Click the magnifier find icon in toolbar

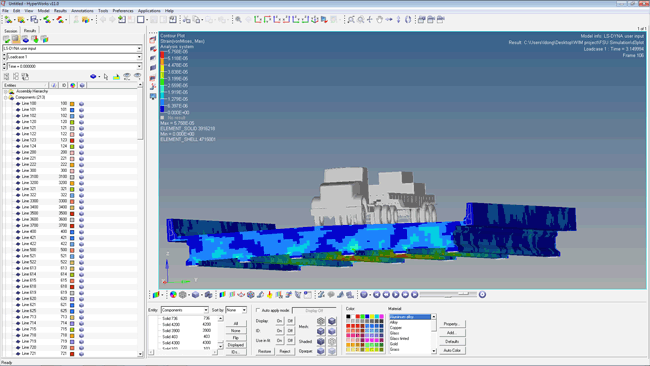[x=238, y=19]
